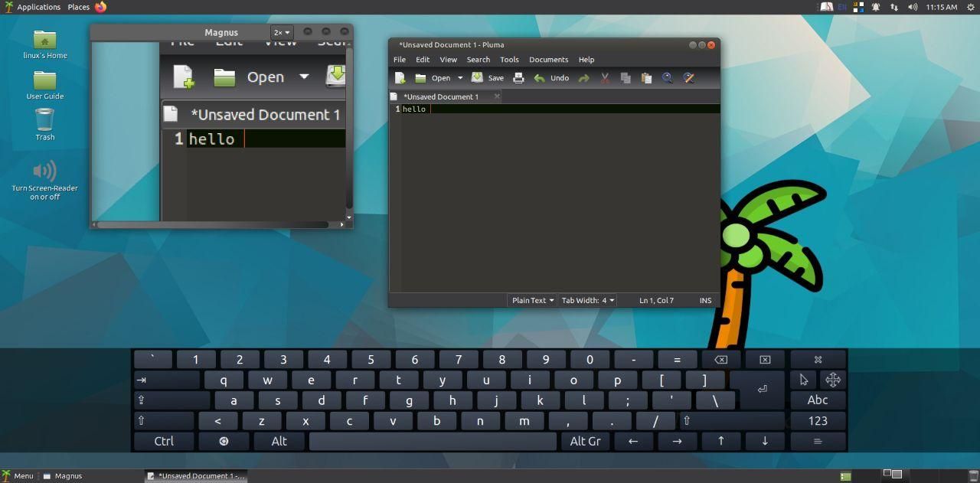Toggle left Shift on the on-screen keyboard
Viewport: 980px width, 483px height.
[164, 420]
